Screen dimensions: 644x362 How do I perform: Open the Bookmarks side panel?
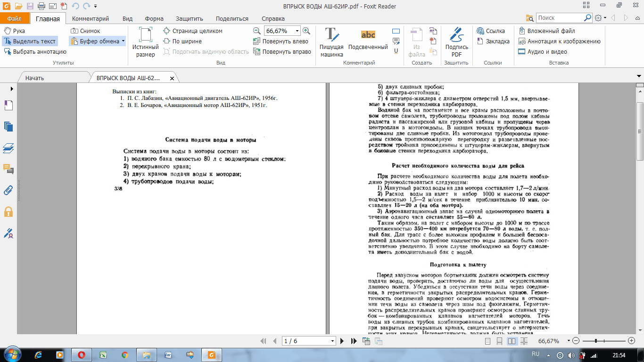point(8,105)
